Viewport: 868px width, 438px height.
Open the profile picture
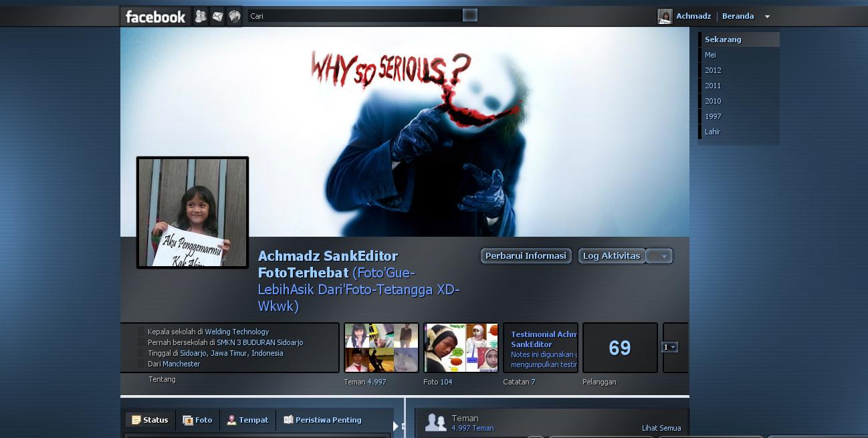[193, 213]
